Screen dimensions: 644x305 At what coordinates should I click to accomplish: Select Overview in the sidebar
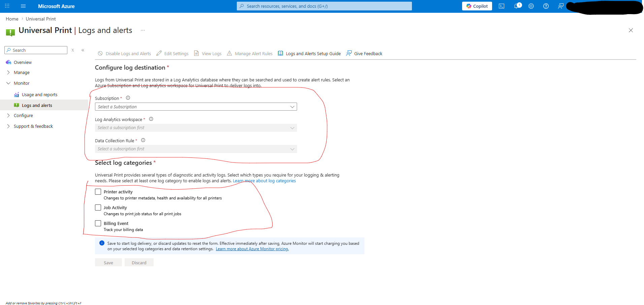[23, 62]
